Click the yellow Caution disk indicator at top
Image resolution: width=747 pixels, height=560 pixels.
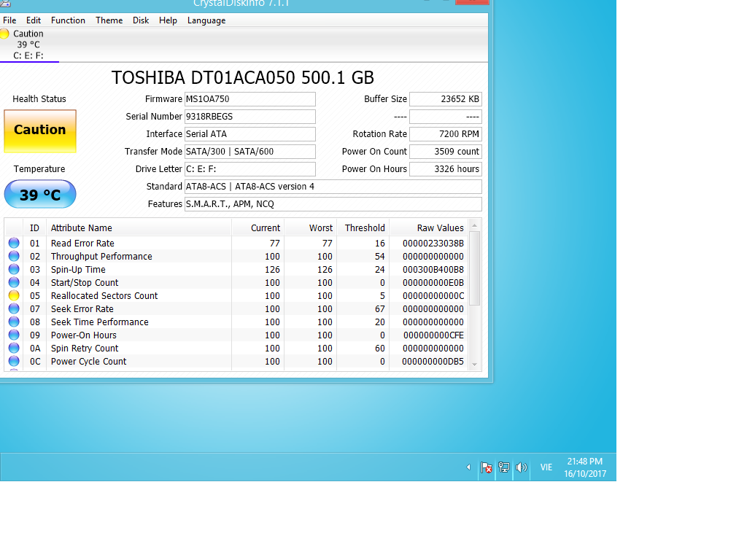pos(5,34)
